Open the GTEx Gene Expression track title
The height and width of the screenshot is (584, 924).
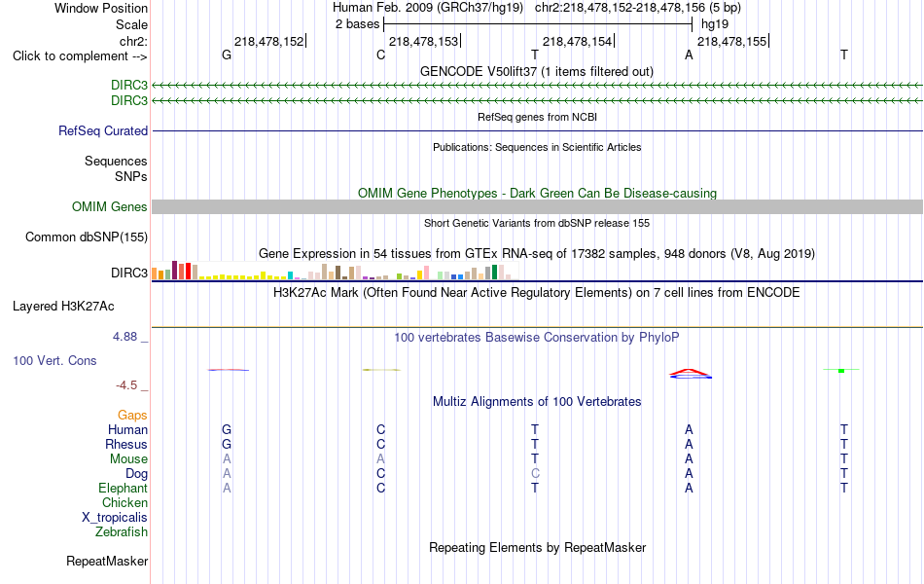click(537, 254)
